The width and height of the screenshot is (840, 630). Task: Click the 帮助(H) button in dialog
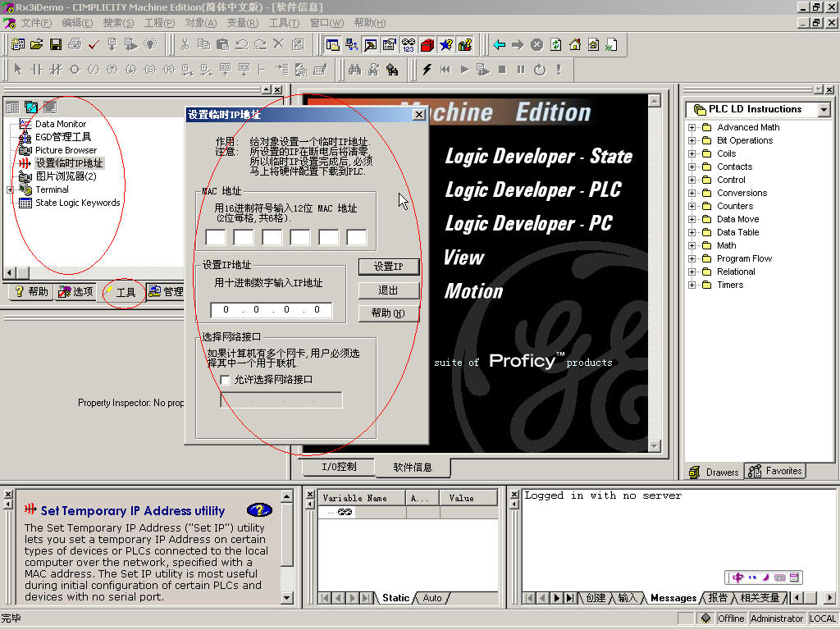388,313
